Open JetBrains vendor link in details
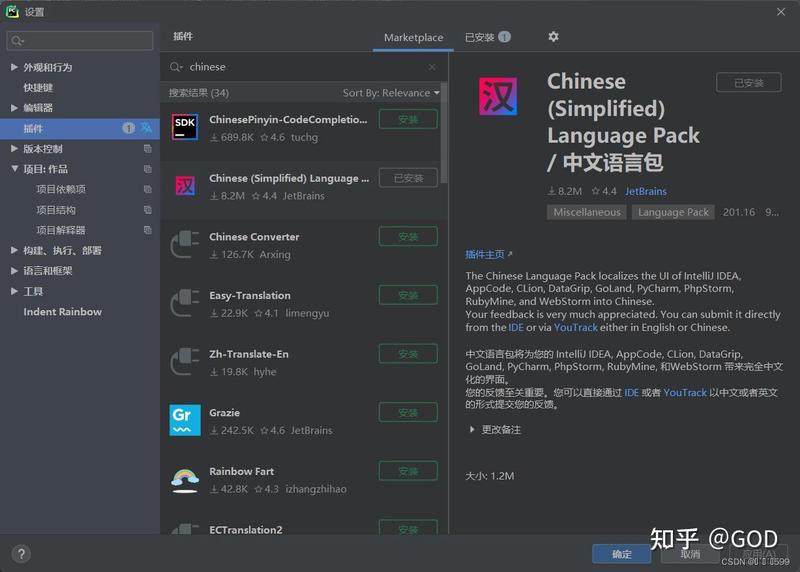Screen dimensions: 800x572 (x=645, y=191)
